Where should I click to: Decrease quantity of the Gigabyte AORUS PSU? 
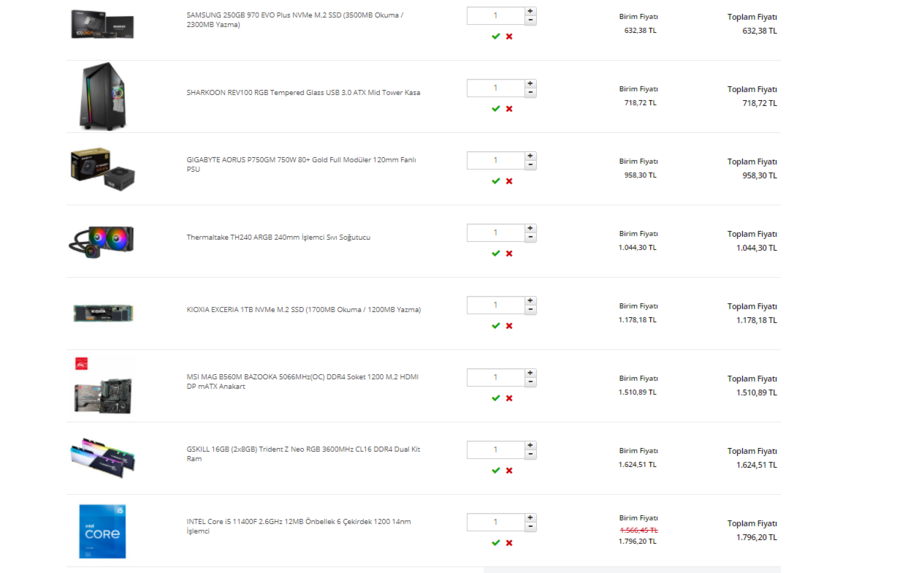click(x=530, y=165)
